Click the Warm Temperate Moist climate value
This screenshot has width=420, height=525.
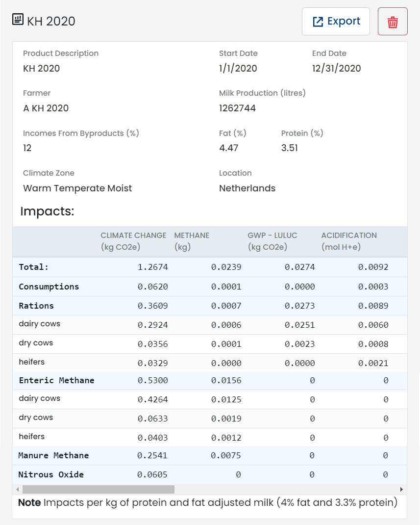click(77, 188)
